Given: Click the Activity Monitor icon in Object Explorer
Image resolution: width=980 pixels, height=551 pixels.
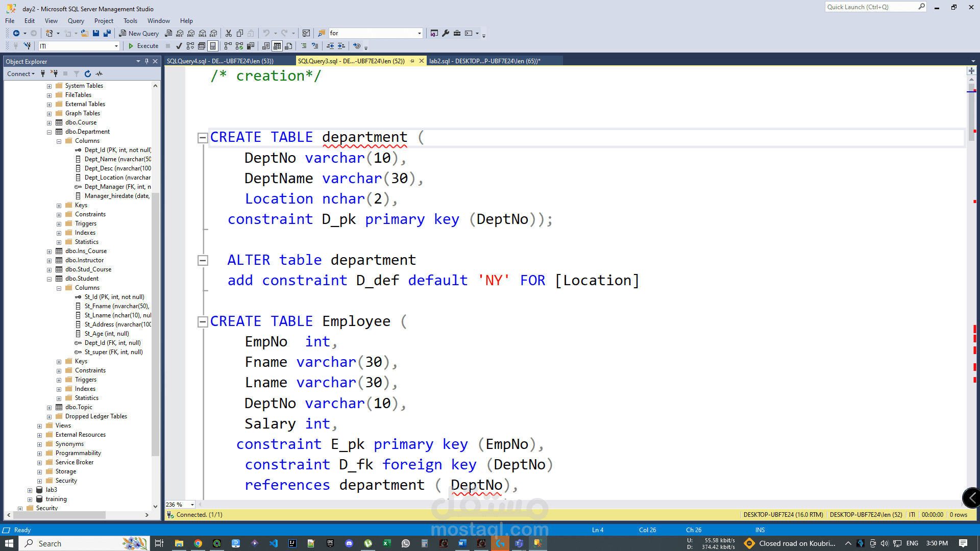Looking at the screenshot, I should [100, 74].
